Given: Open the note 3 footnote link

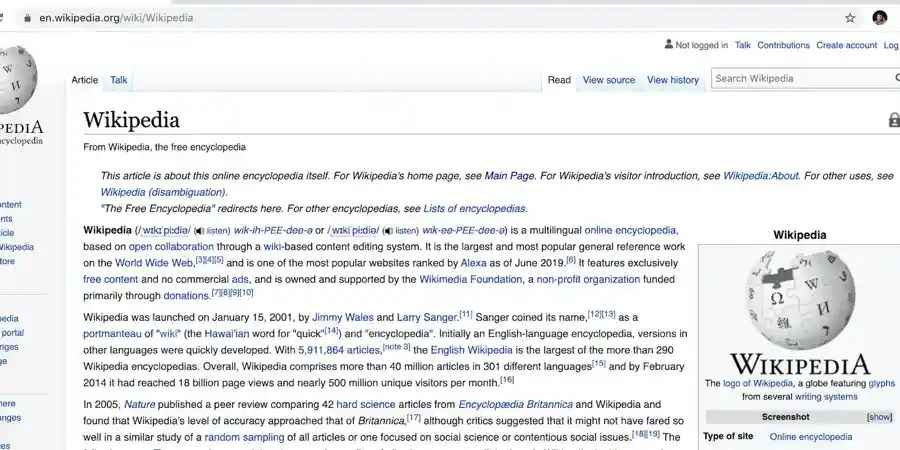Looking at the screenshot, I should coord(397,347).
